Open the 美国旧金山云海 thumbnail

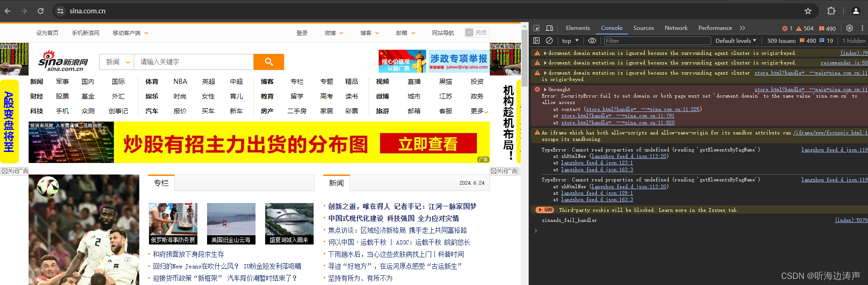(231, 224)
